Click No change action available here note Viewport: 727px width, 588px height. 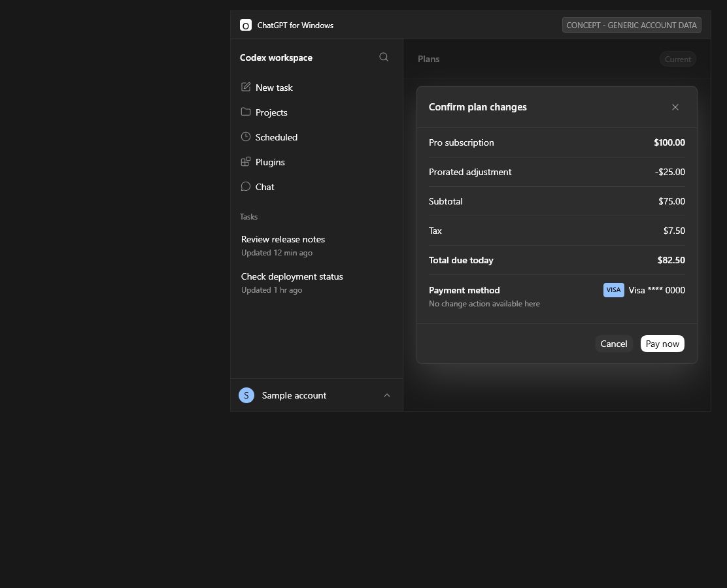click(x=484, y=304)
